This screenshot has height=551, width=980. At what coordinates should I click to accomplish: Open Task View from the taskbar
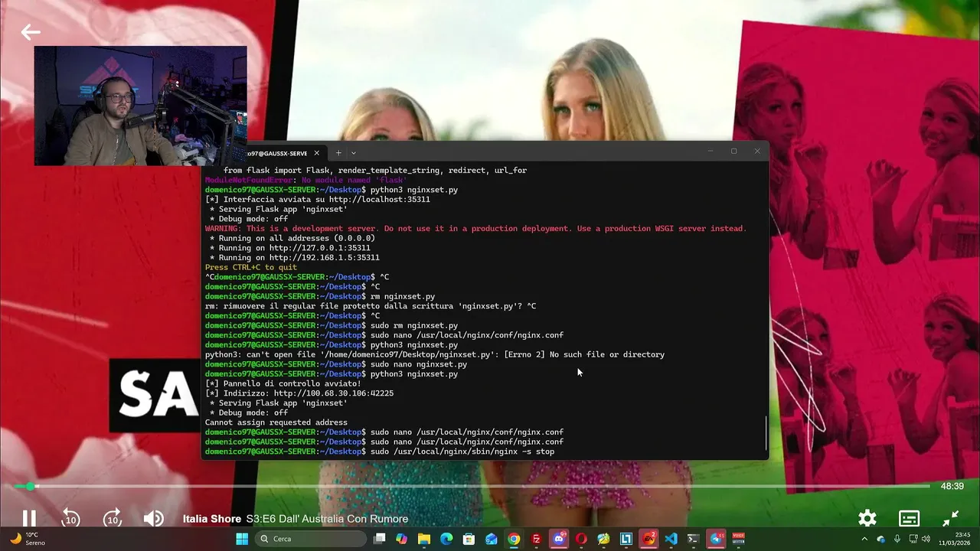pyautogui.click(x=379, y=539)
